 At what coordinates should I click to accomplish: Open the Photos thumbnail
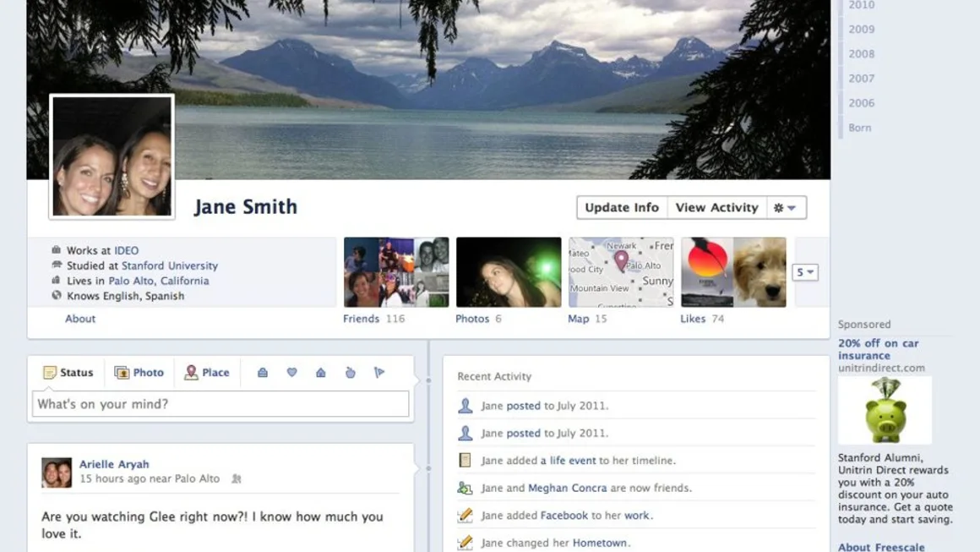509,272
